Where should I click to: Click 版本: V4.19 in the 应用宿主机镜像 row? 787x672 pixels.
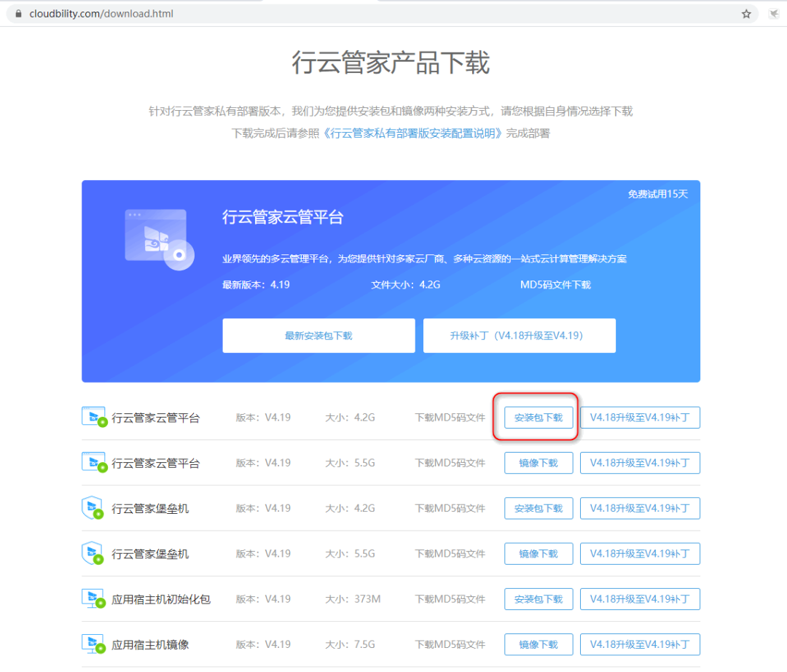pyautogui.click(x=263, y=644)
